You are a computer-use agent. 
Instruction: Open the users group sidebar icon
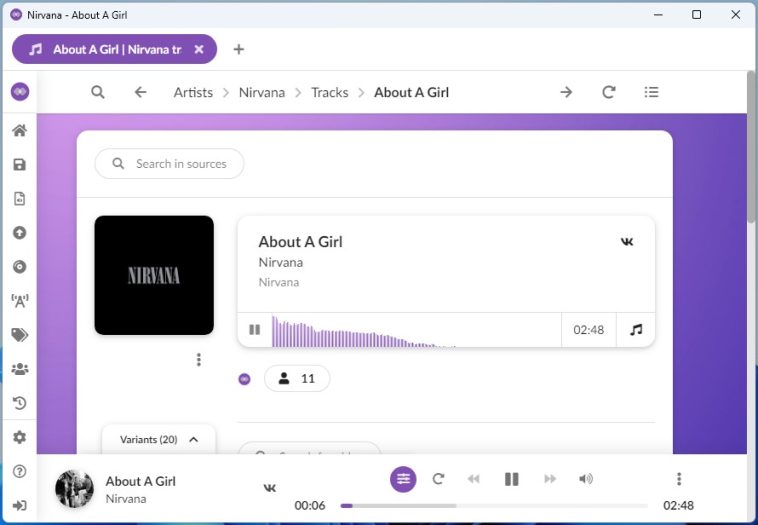[x=20, y=369]
